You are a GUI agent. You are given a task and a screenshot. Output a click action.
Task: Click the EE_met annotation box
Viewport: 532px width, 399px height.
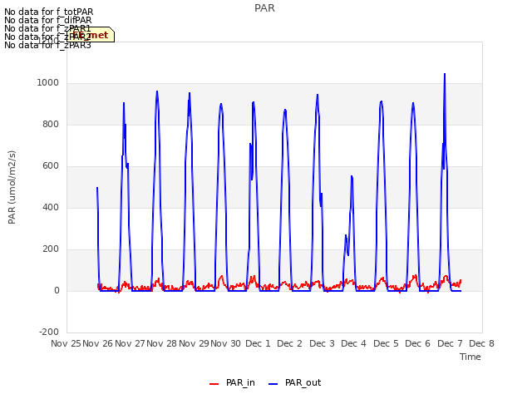[91, 35]
